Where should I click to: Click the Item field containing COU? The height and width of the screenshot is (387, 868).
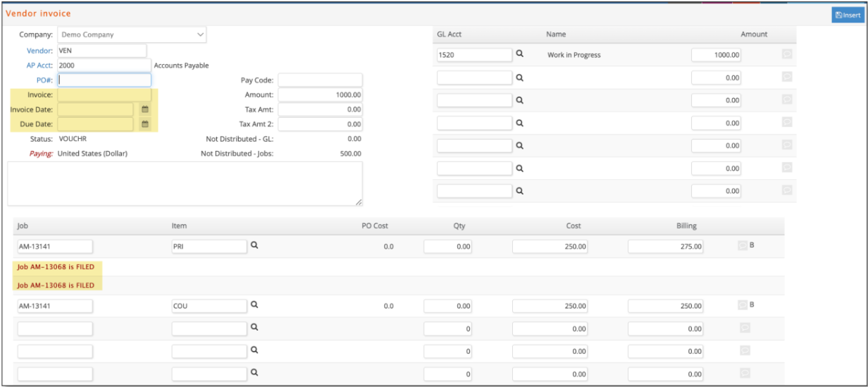[x=209, y=306]
